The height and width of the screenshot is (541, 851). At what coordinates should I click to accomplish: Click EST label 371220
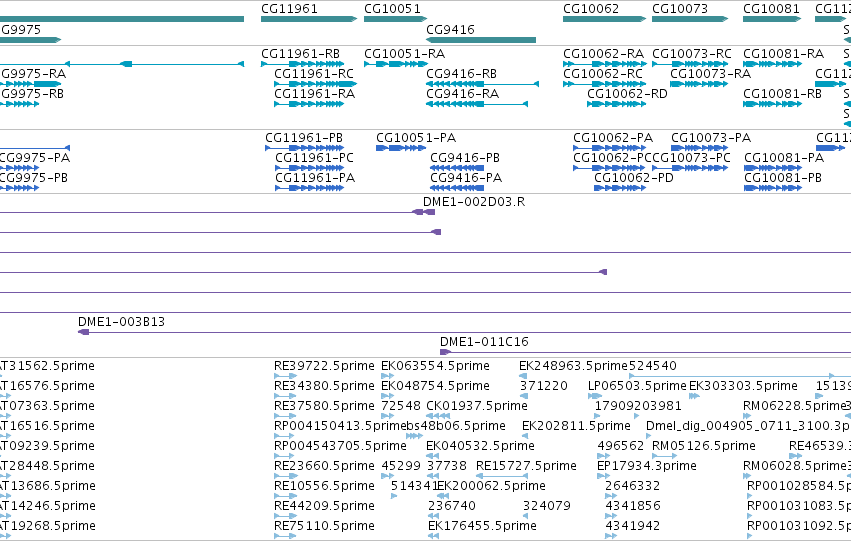pos(544,386)
